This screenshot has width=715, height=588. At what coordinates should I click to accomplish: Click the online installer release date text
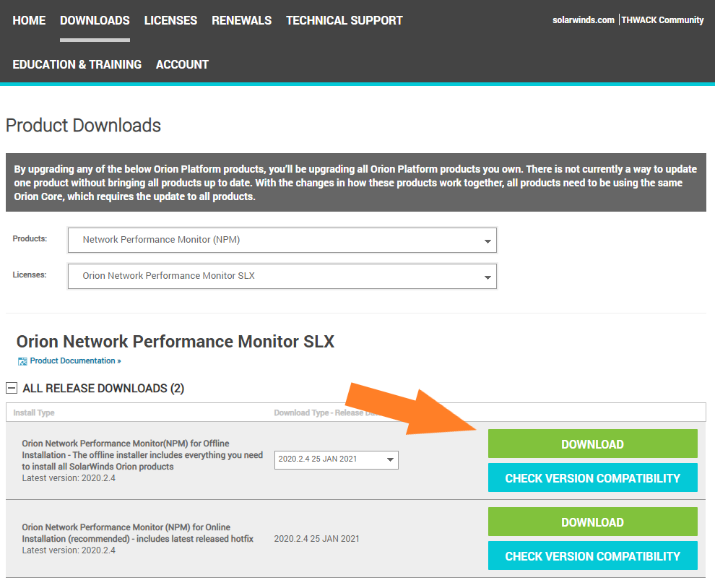coord(316,539)
